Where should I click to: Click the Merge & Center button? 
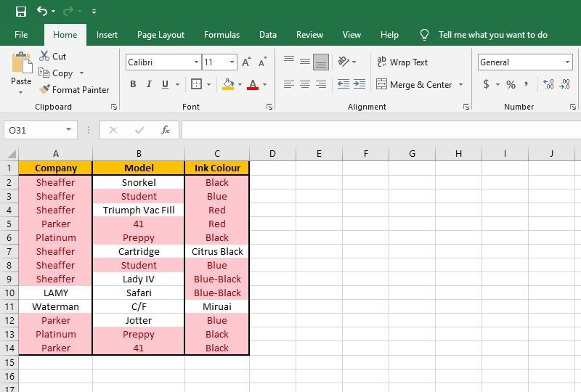[x=414, y=84]
